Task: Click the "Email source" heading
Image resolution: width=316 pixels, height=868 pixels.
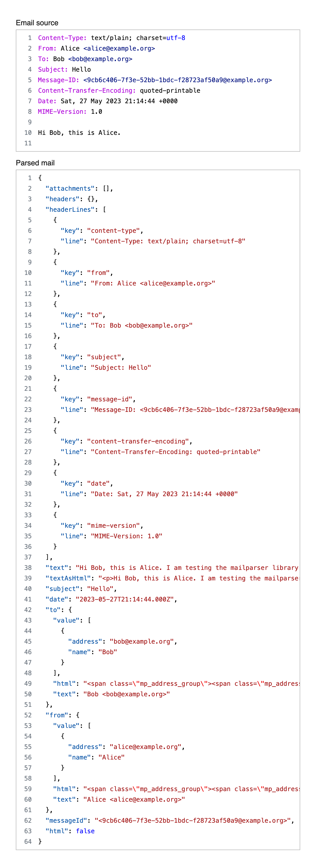Action: [37, 23]
